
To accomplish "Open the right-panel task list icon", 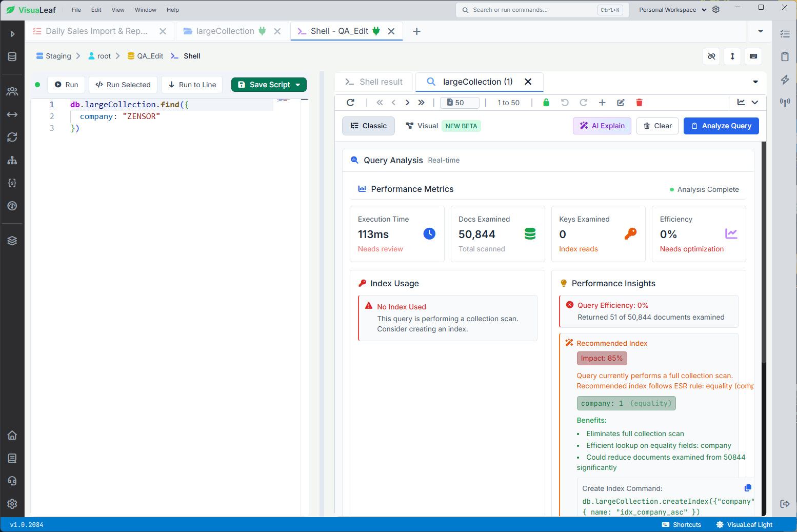I will click(x=785, y=34).
